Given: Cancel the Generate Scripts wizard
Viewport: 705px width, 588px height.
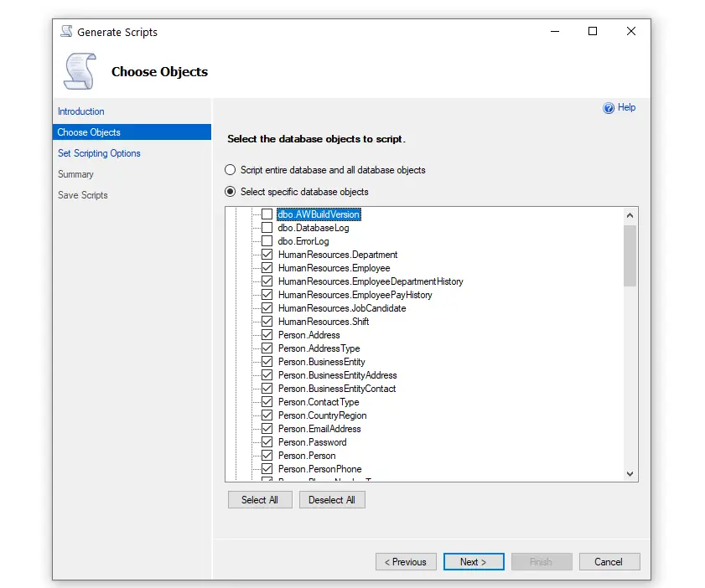Looking at the screenshot, I should pyautogui.click(x=609, y=562).
